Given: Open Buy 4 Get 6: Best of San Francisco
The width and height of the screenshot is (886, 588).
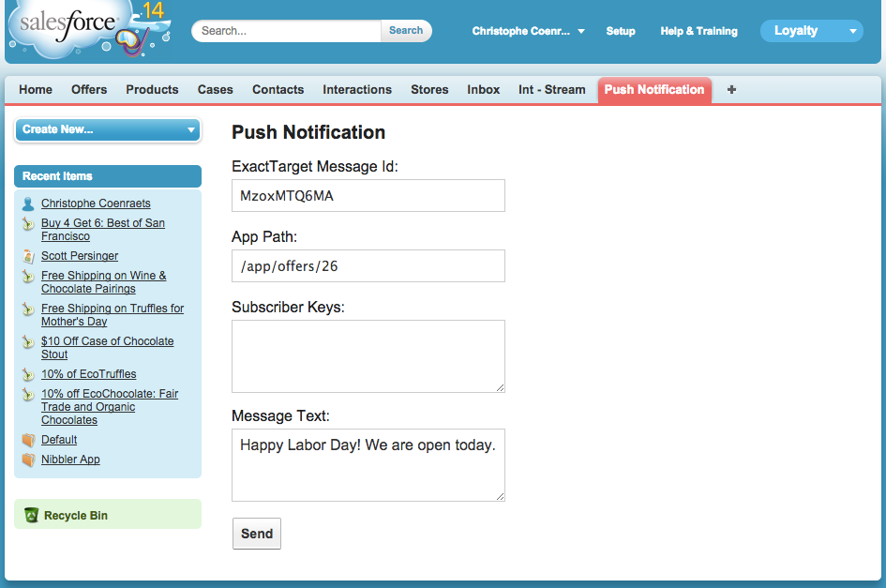Looking at the screenshot, I should [103, 230].
